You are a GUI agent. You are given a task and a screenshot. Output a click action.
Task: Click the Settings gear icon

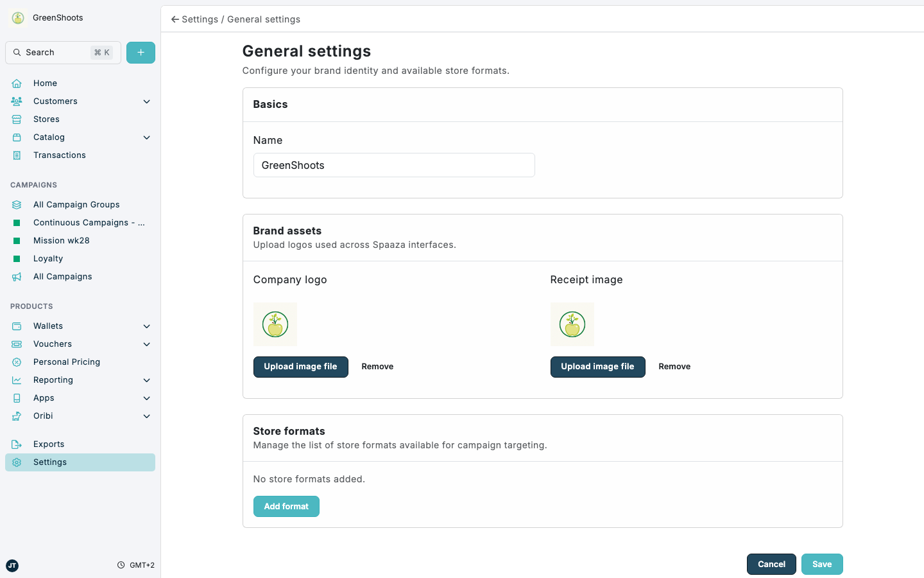pyautogui.click(x=17, y=462)
